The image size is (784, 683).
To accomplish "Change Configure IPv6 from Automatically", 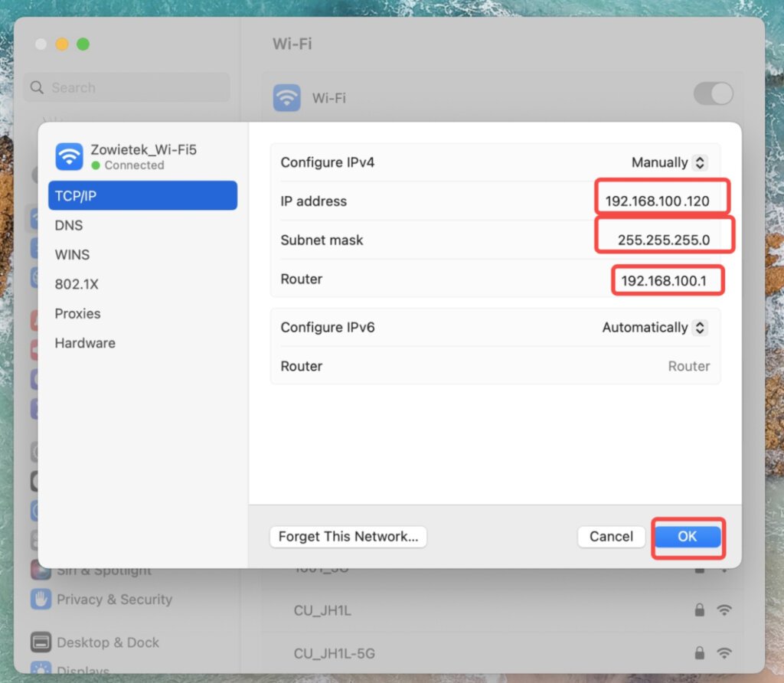I will tap(655, 327).
